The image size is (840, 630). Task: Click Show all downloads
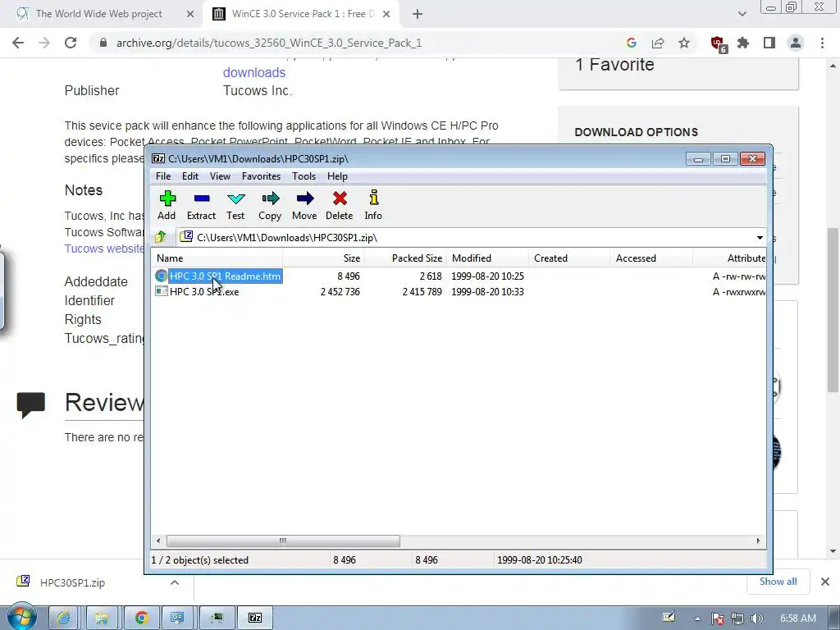[778, 582]
